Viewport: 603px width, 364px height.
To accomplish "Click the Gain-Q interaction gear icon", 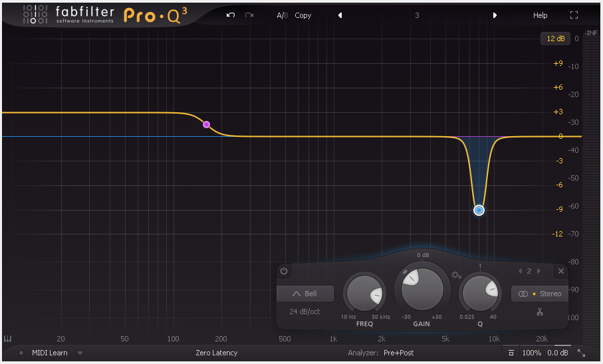I will [x=456, y=275].
